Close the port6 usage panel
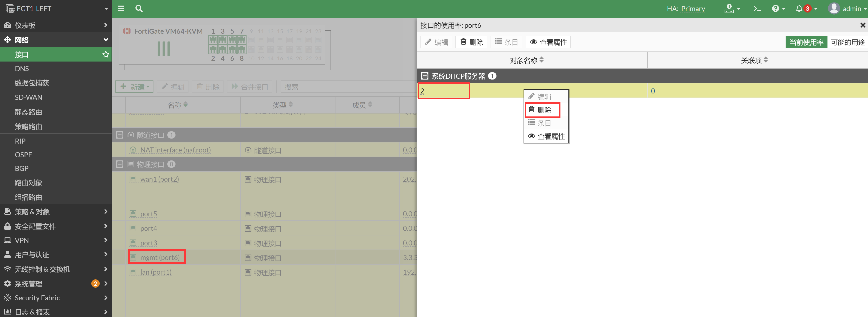Viewport: 868px width, 317px height. pos(862,25)
